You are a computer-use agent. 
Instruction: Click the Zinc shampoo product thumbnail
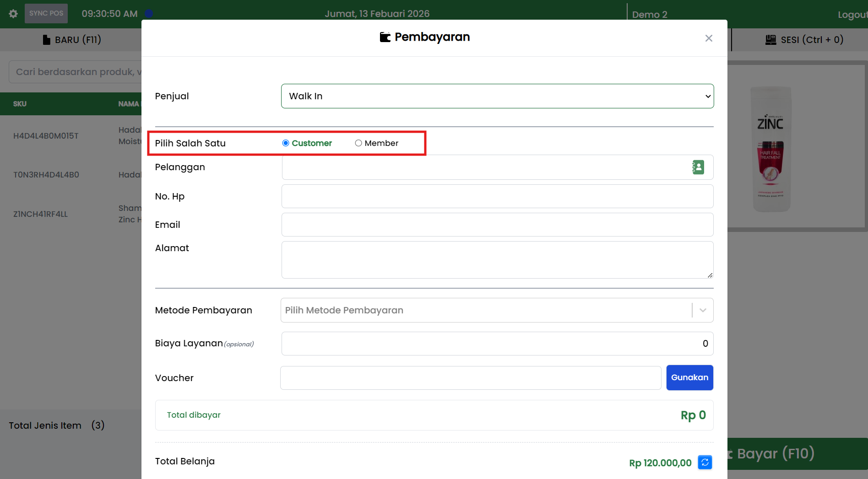pyautogui.click(x=772, y=149)
